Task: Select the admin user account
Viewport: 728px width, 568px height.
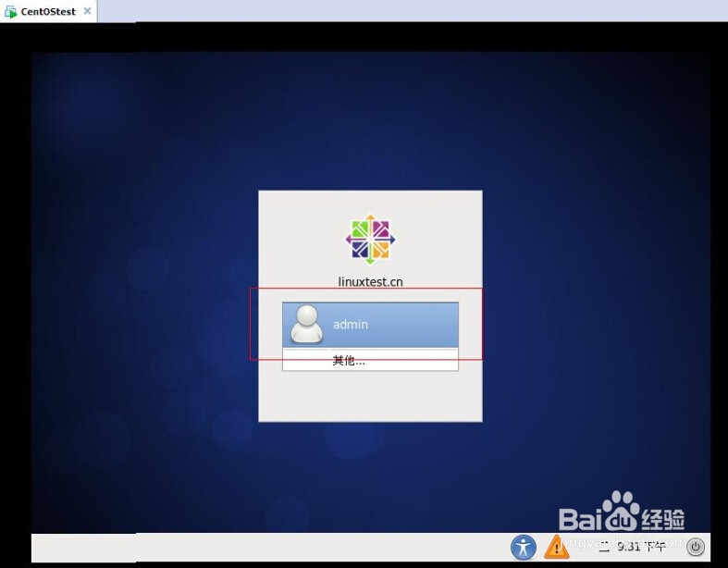Action: (370, 324)
